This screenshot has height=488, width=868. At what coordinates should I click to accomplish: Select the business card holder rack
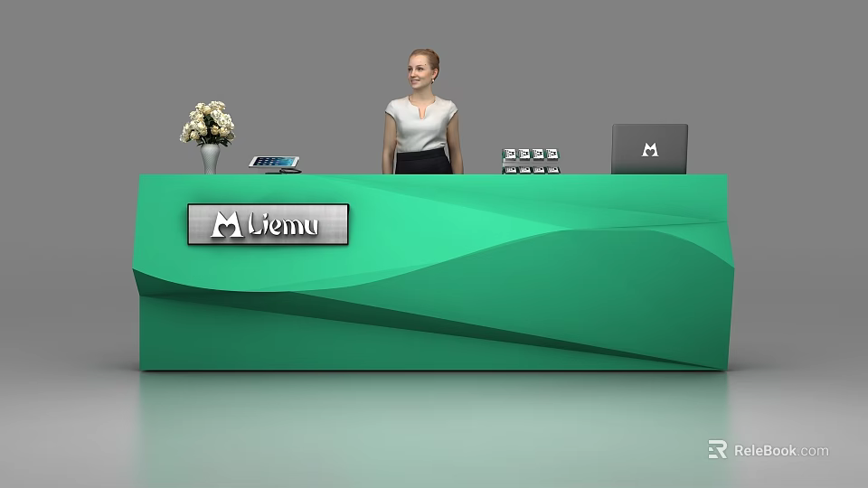tap(531, 161)
